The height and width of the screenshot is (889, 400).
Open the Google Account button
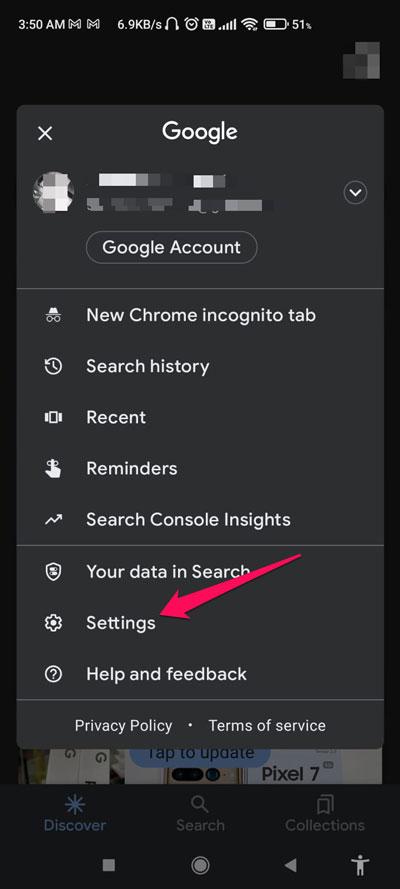(x=172, y=248)
